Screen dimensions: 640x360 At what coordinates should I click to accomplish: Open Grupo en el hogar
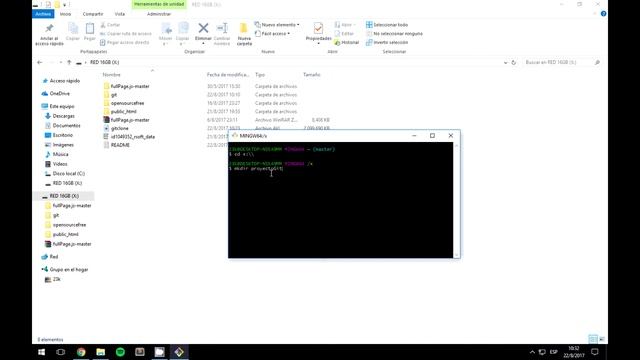69,269
